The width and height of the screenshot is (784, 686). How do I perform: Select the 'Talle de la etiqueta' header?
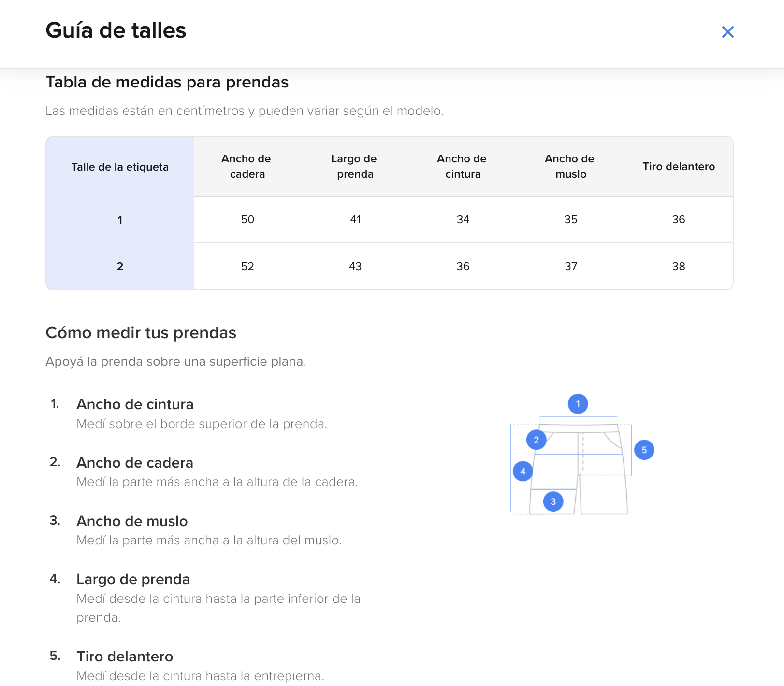(120, 167)
